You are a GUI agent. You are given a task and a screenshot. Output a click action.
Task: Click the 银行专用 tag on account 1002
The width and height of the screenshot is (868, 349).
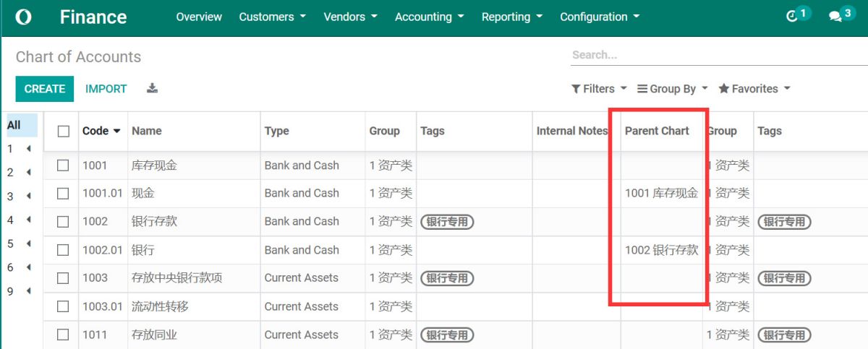coord(447,222)
